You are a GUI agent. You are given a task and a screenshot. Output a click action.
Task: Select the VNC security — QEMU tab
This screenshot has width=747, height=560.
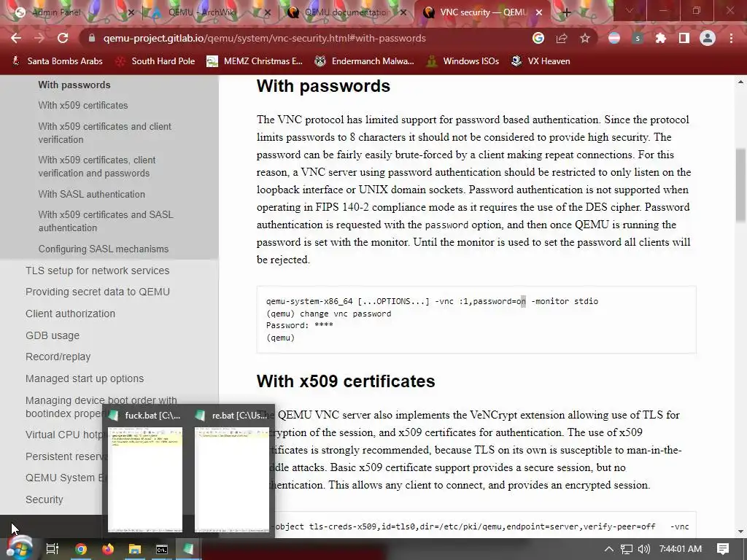(x=482, y=12)
